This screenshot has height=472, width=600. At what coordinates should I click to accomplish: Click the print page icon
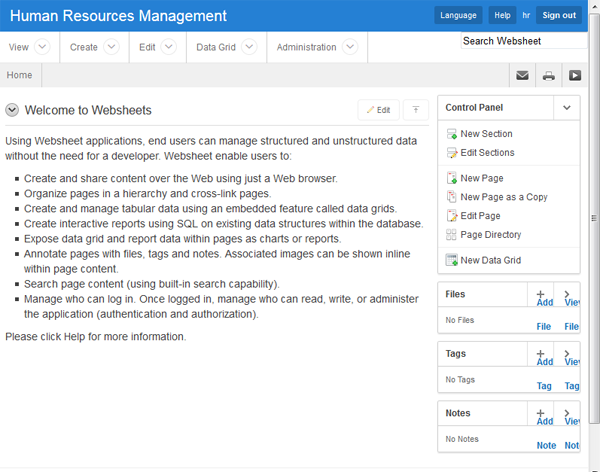click(548, 75)
